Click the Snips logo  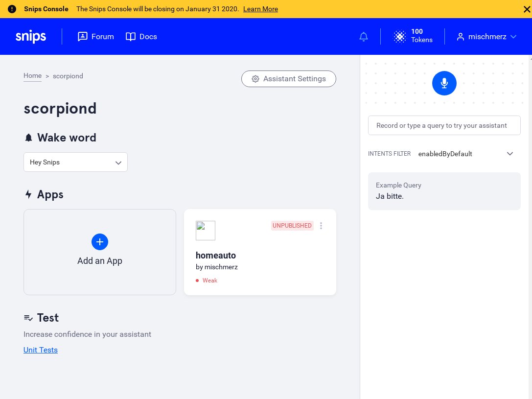31,36
